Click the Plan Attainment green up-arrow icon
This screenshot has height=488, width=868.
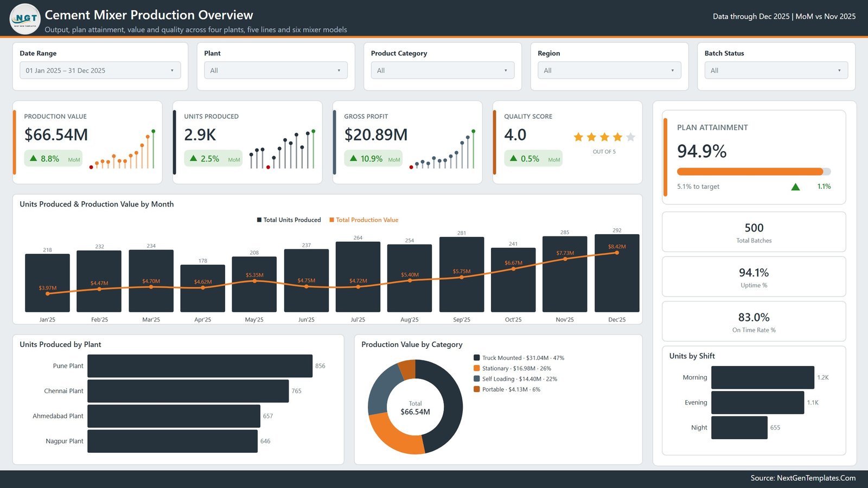pyautogui.click(x=795, y=187)
